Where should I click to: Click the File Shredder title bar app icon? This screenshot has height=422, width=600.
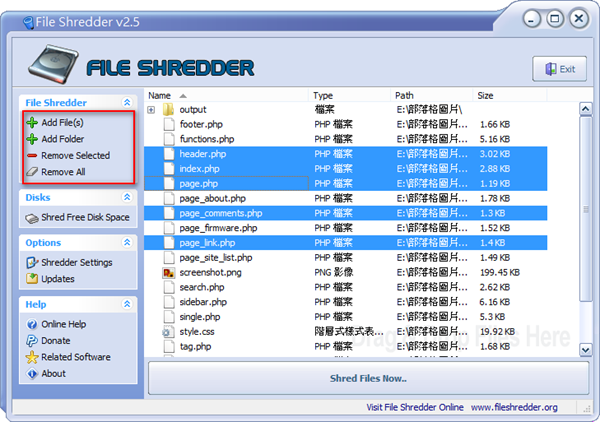(28, 23)
